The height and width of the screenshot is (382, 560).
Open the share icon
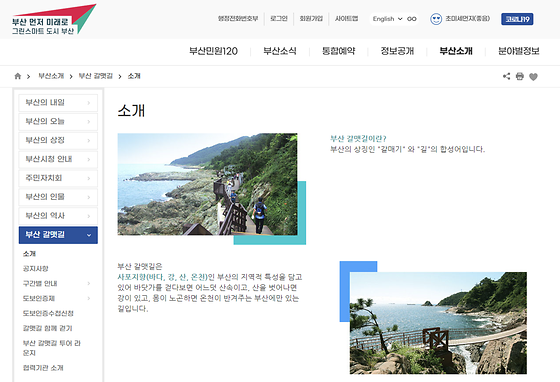pos(506,76)
